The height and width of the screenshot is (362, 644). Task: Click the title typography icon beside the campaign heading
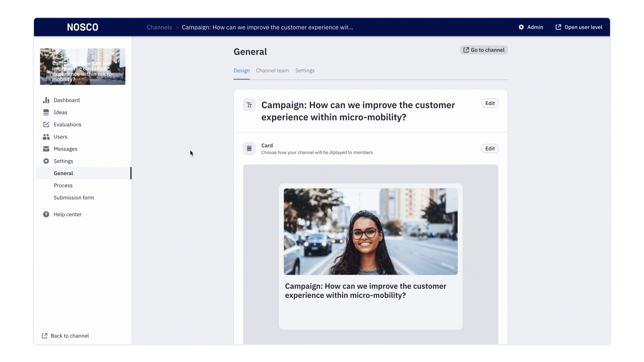[x=249, y=105]
